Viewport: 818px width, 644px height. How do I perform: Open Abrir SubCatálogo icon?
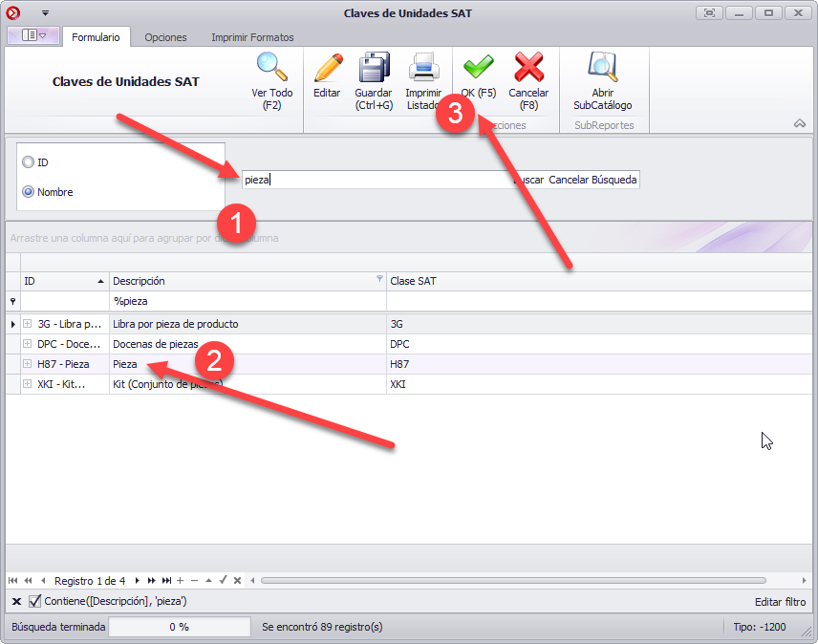click(603, 67)
